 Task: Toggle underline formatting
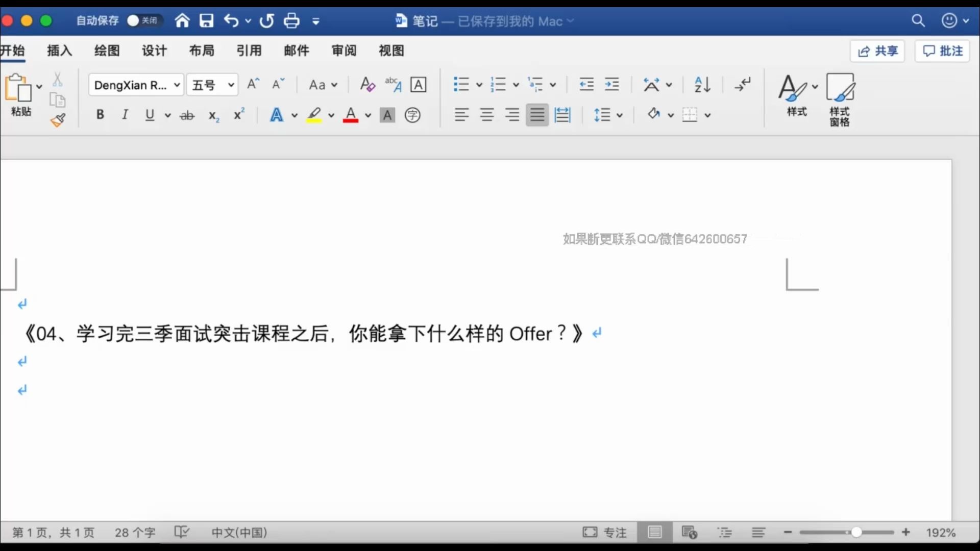[x=150, y=115]
